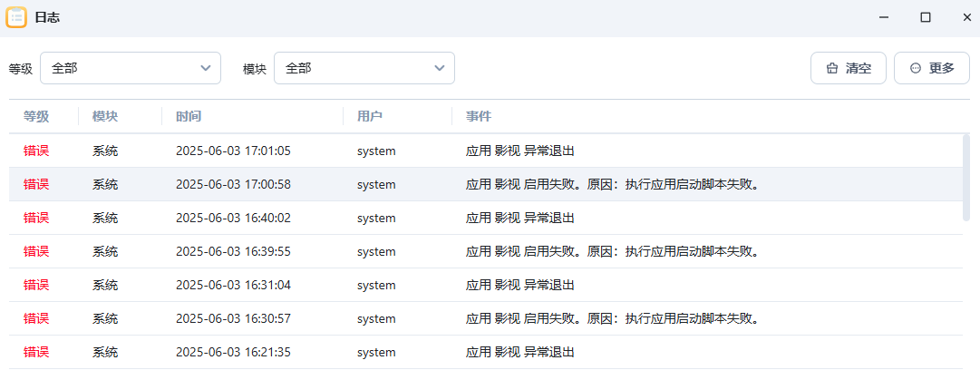Click the 模块 column header
The height and width of the screenshot is (370, 980).
pos(105,116)
